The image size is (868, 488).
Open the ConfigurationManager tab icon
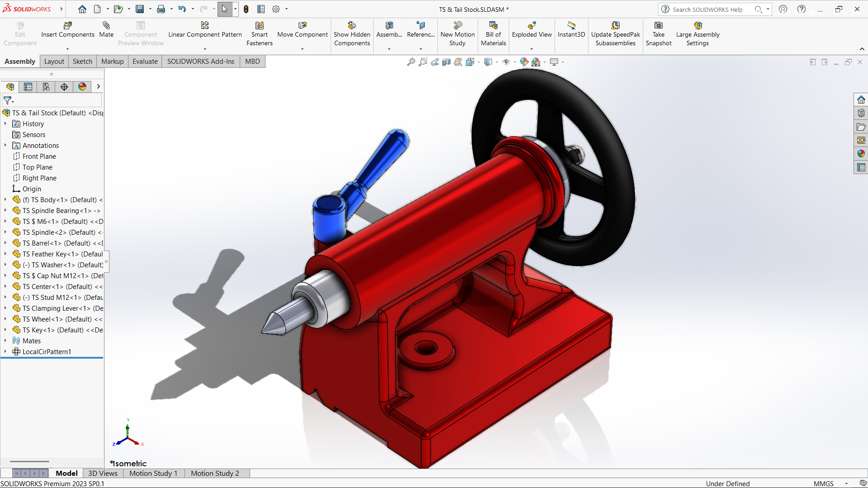[46, 87]
